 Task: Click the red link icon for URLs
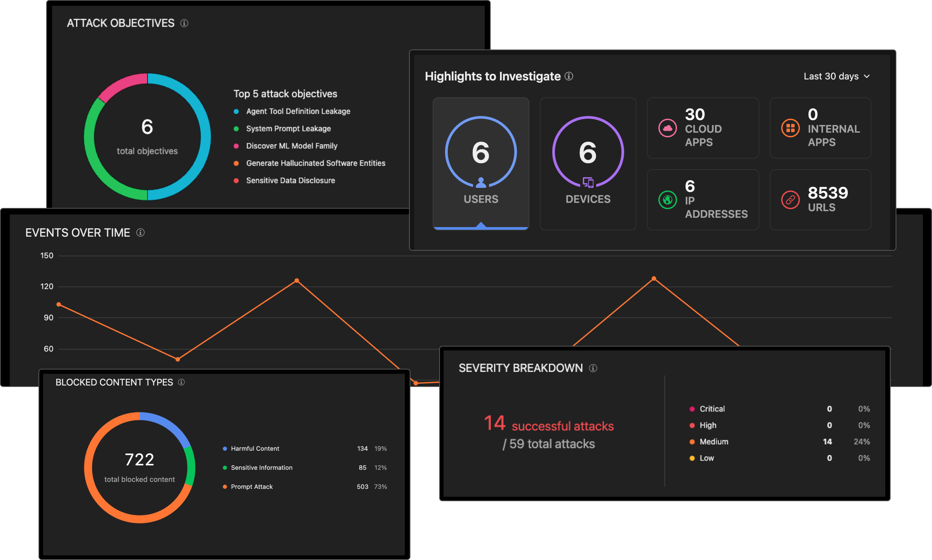(x=790, y=200)
